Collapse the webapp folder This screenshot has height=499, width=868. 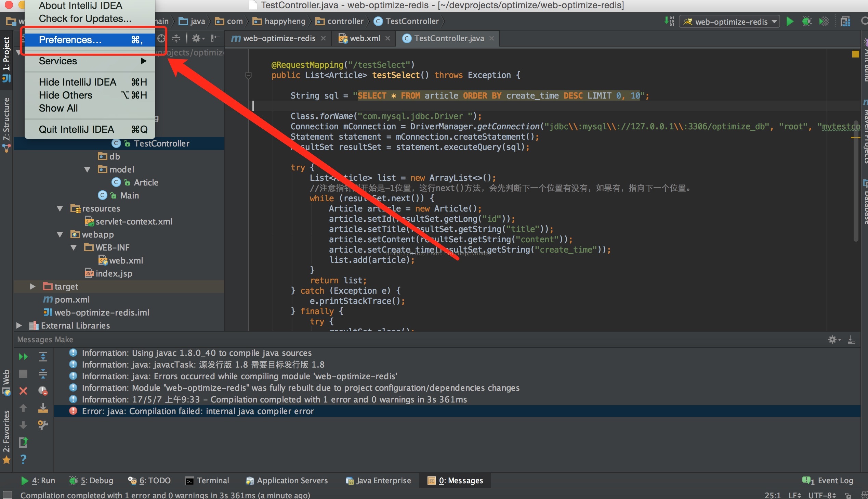pos(60,235)
